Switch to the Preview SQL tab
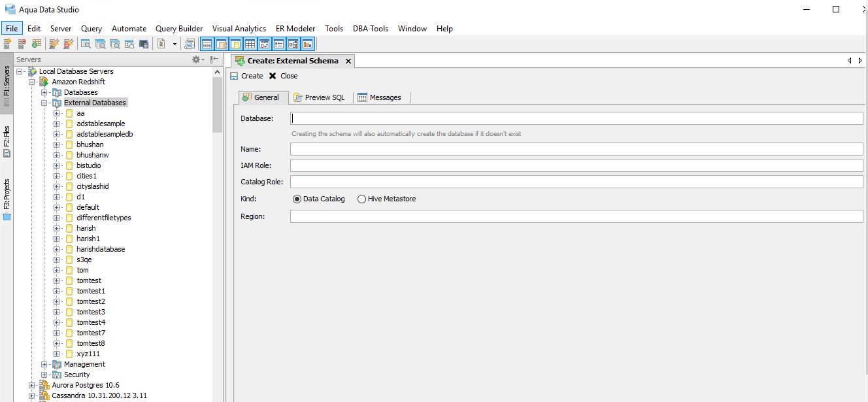 point(319,97)
